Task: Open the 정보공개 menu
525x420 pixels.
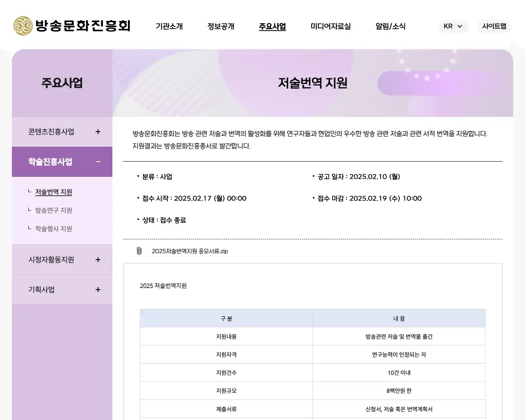Action: (221, 26)
